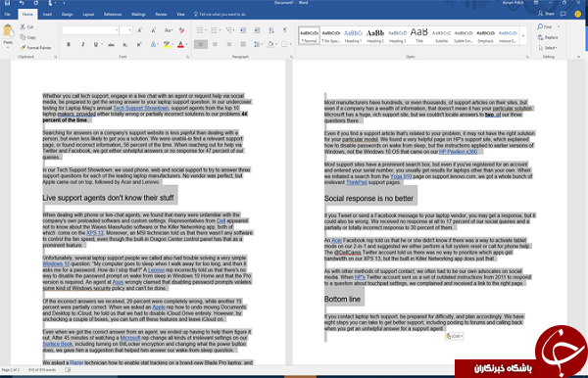Open the Paragraph dialog launcher
This screenshot has width=588, height=378.
click(291, 57)
